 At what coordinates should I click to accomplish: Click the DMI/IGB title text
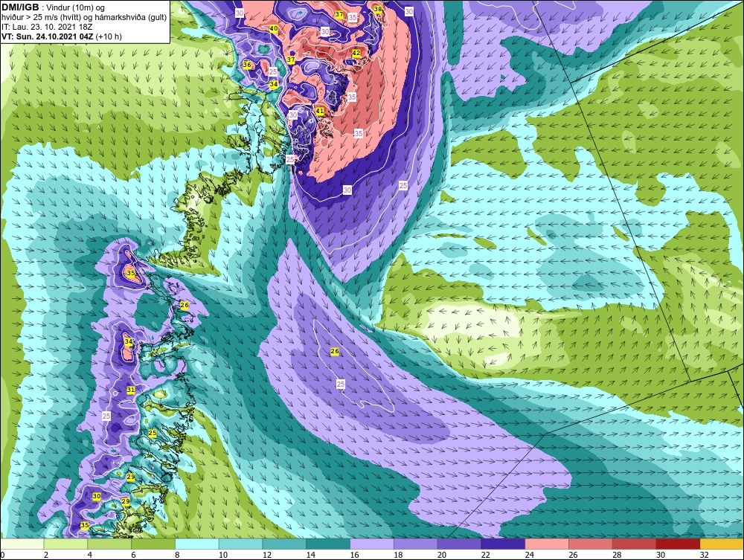[20, 7]
